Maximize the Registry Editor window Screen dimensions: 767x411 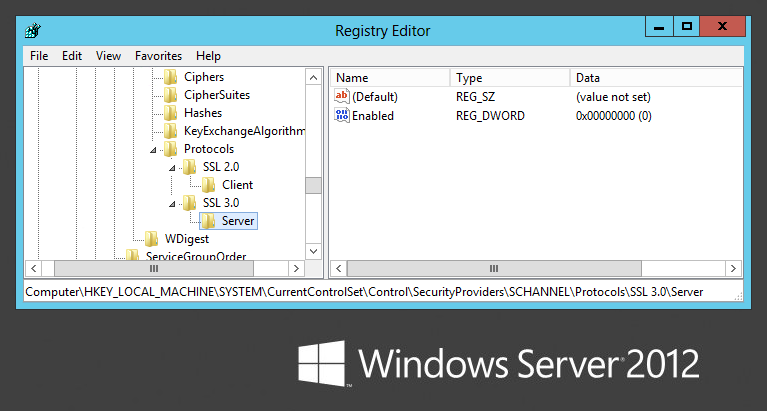point(686,26)
